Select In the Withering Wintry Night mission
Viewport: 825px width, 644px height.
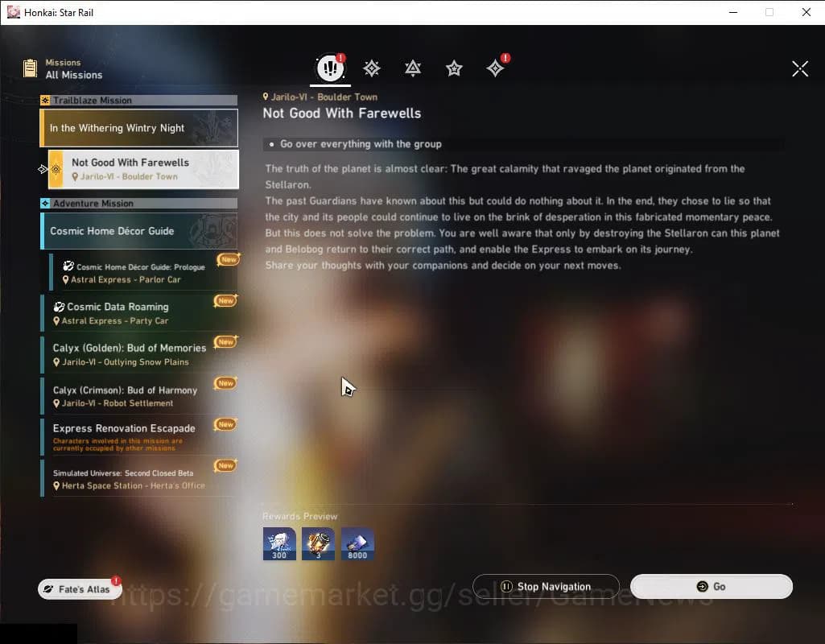pos(139,128)
